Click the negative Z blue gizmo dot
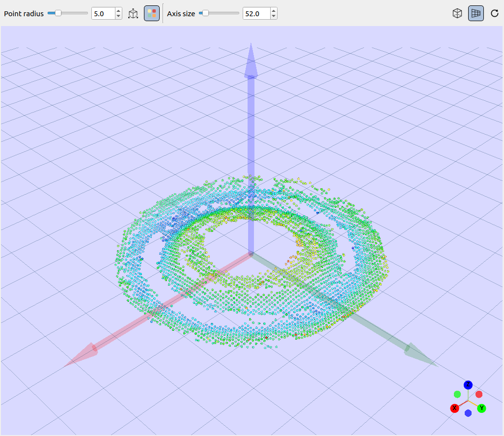This screenshot has height=436, width=504. point(468,413)
